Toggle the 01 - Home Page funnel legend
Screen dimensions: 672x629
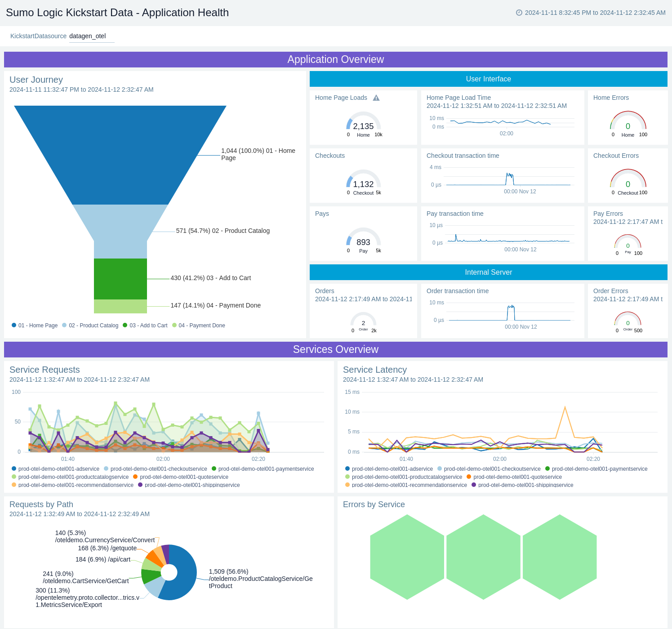click(x=35, y=326)
